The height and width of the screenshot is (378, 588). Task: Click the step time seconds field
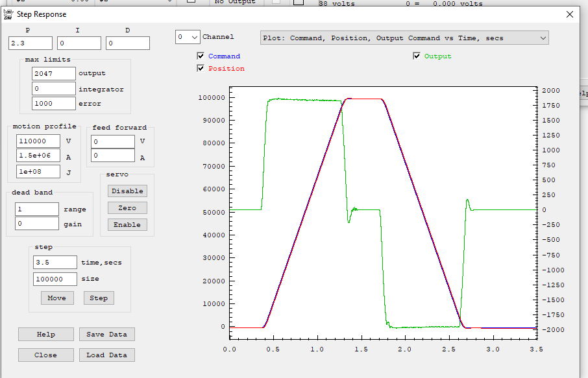pyautogui.click(x=55, y=263)
